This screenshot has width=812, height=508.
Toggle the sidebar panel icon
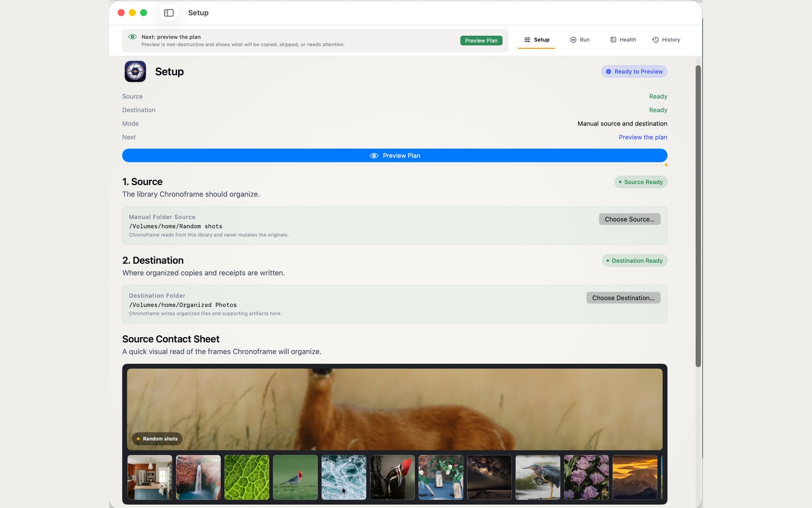pos(169,13)
